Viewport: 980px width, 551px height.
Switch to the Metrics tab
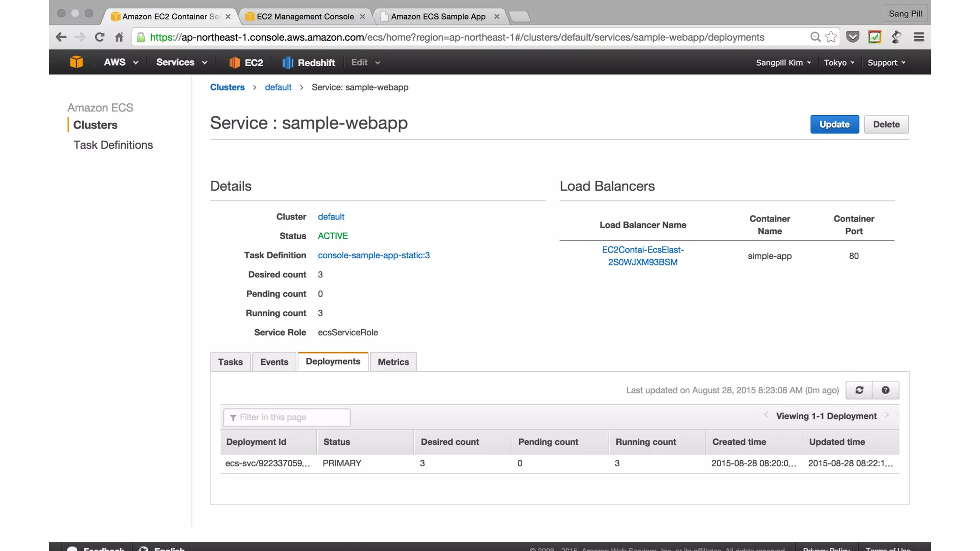coord(393,362)
